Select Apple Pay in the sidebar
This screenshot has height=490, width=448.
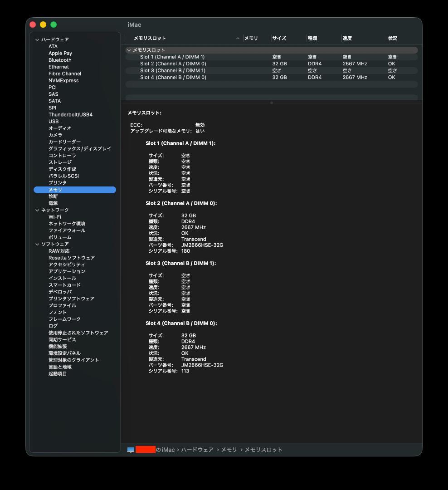click(x=59, y=53)
